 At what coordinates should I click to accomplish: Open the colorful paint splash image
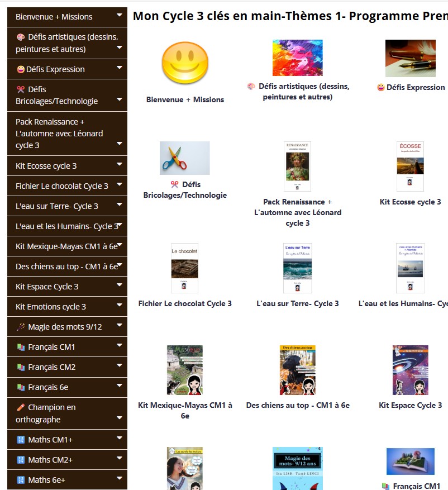click(297, 58)
